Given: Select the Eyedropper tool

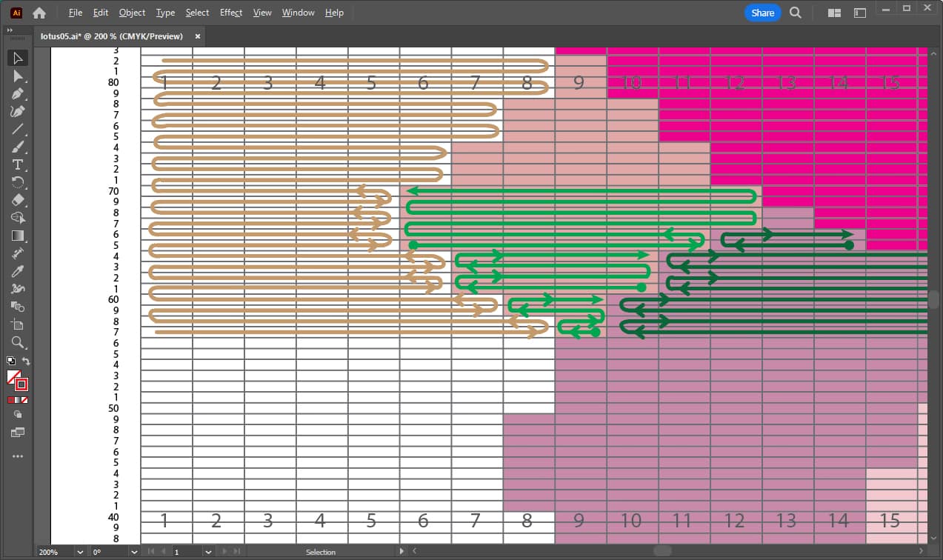Looking at the screenshot, I should (18, 271).
